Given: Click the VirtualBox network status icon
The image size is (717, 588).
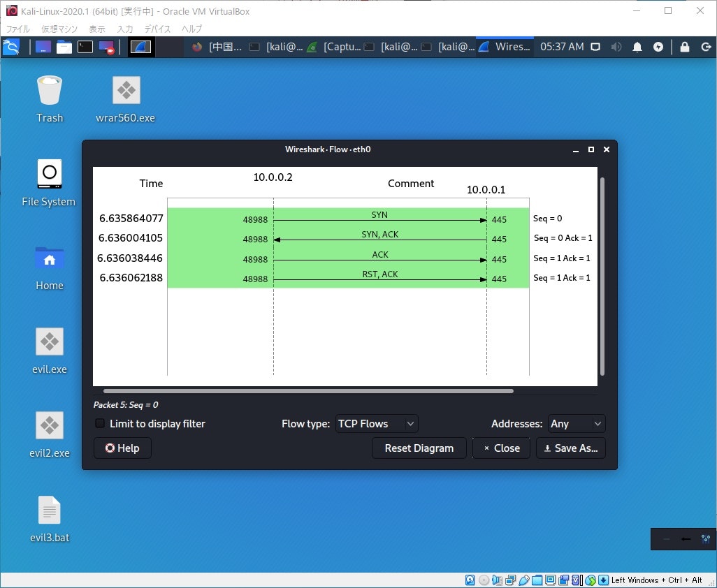Looking at the screenshot, I should [x=510, y=580].
